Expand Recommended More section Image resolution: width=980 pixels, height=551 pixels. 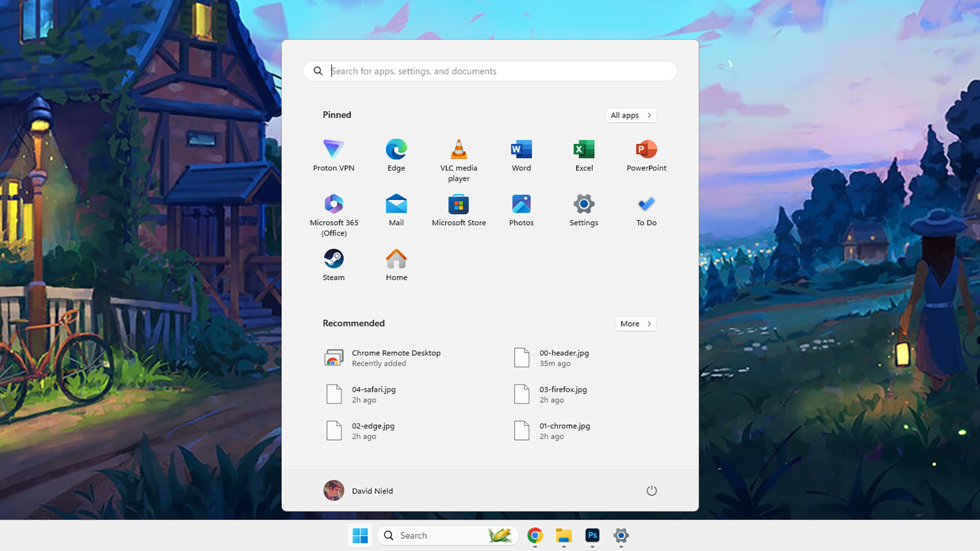[x=636, y=323]
